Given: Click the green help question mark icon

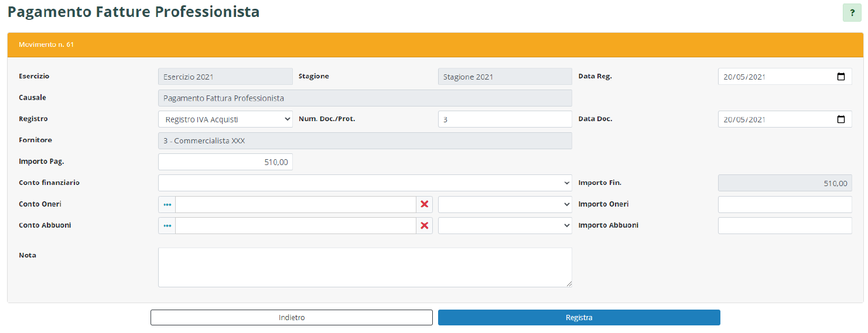Looking at the screenshot, I should [x=852, y=12].
